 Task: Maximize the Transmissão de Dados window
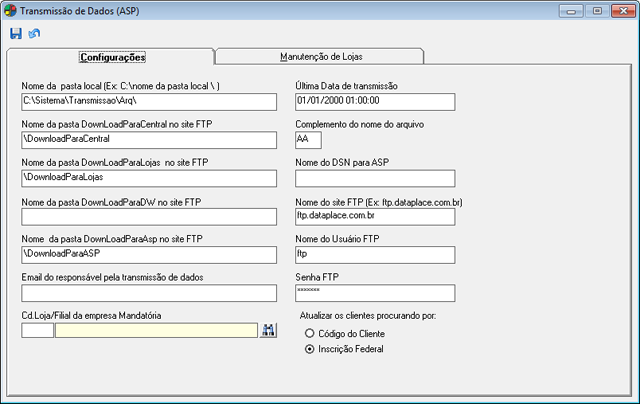(599, 10)
